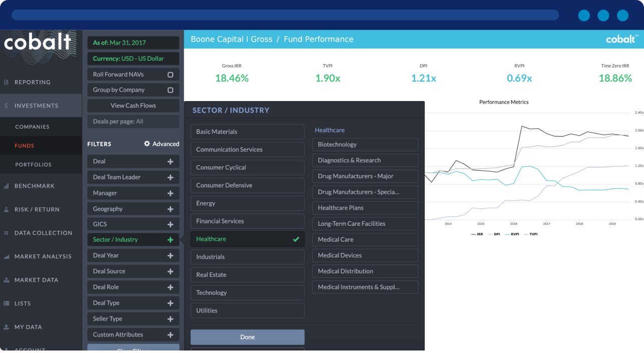Click the Done button
The height and width of the screenshot is (353, 644).
(247, 337)
